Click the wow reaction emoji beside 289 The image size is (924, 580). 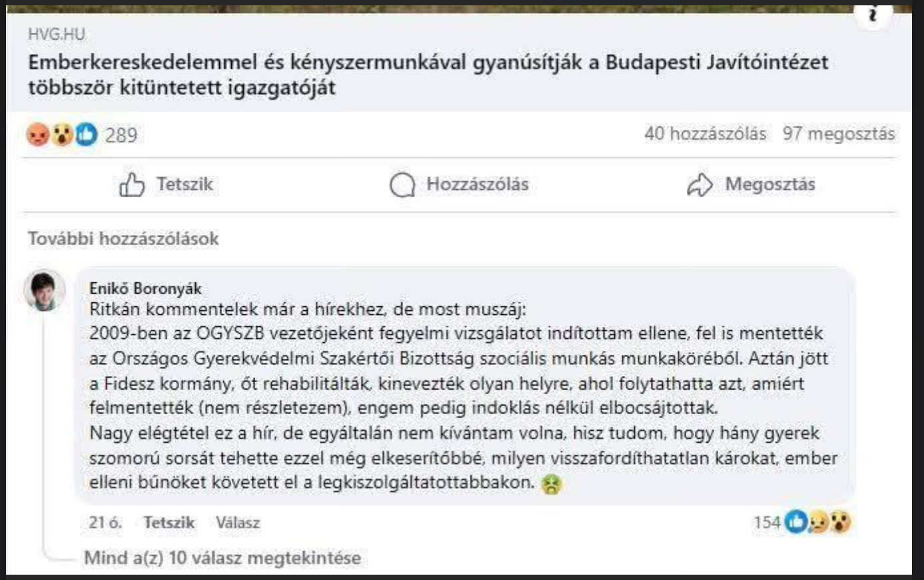click(63, 135)
